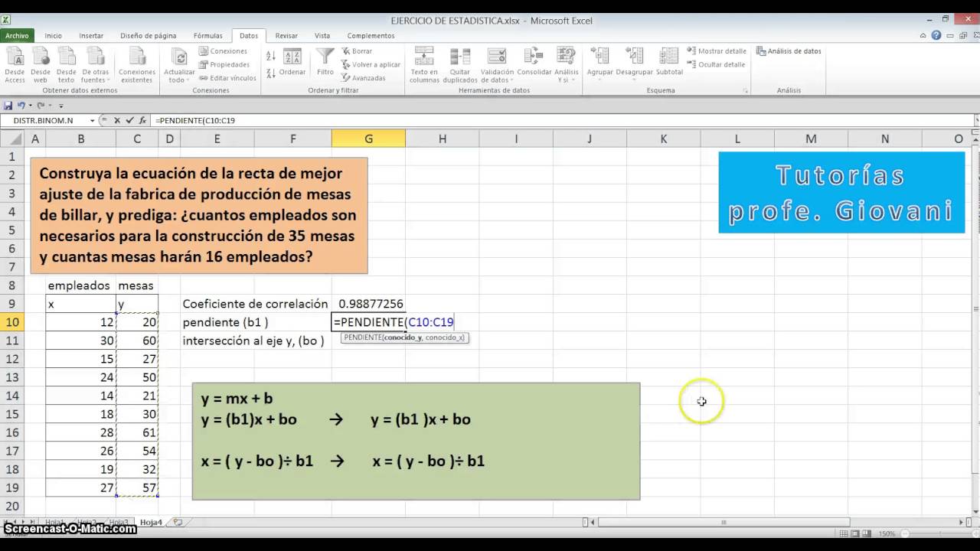Click Ocultar detalle option

click(717, 64)
